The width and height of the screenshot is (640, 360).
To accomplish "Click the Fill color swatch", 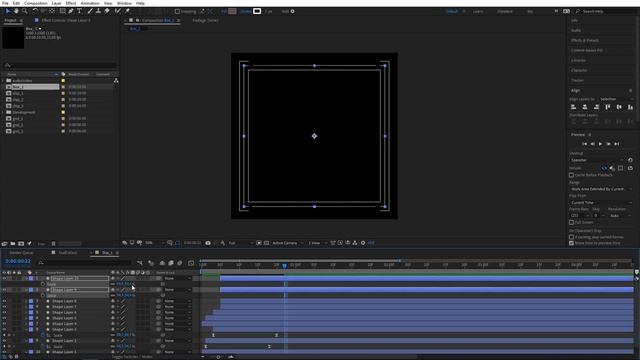I will (232, 11).
